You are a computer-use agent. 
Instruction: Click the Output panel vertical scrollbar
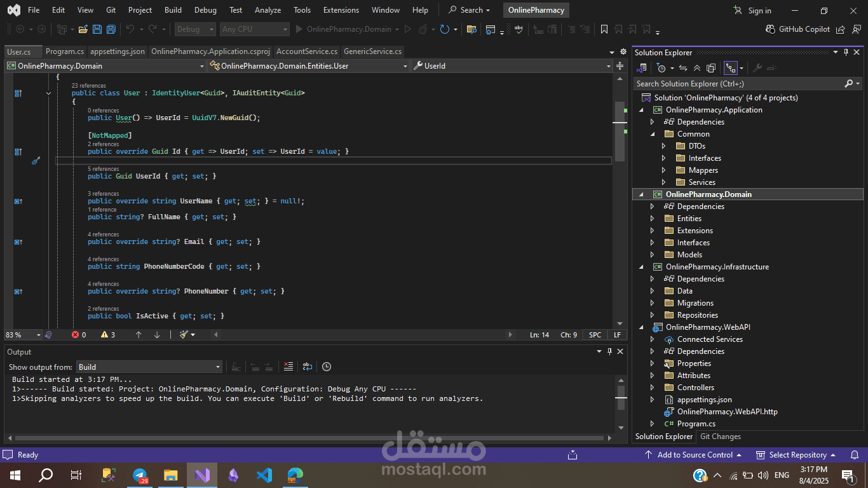tap(621, 403)
